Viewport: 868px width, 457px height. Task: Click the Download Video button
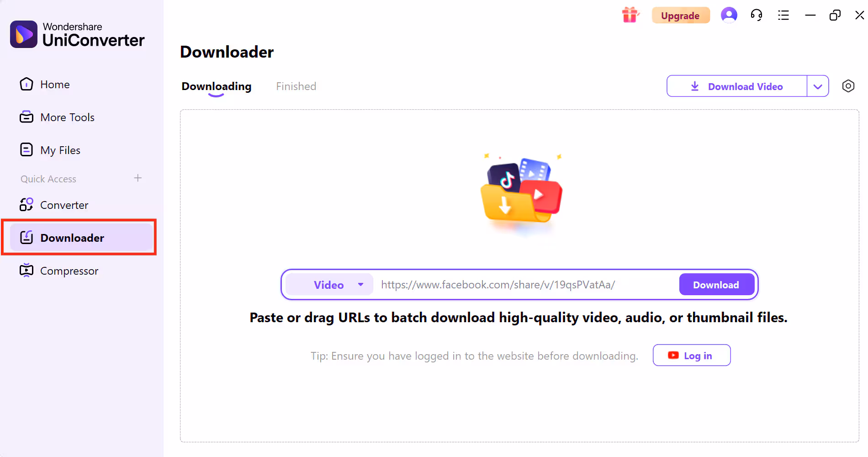point(736,86)
